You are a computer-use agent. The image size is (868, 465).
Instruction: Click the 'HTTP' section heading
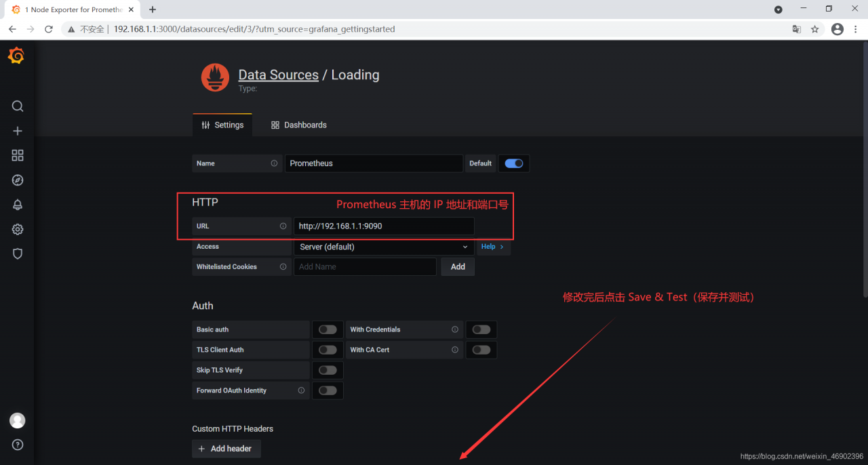tap(205, 202)
